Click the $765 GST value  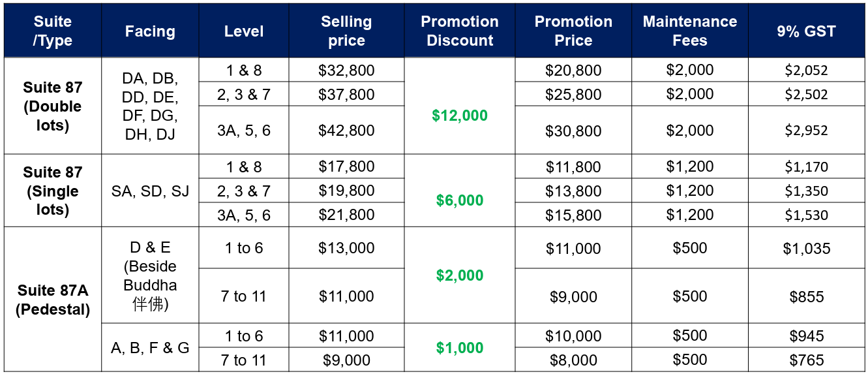(x=806, y=360)
